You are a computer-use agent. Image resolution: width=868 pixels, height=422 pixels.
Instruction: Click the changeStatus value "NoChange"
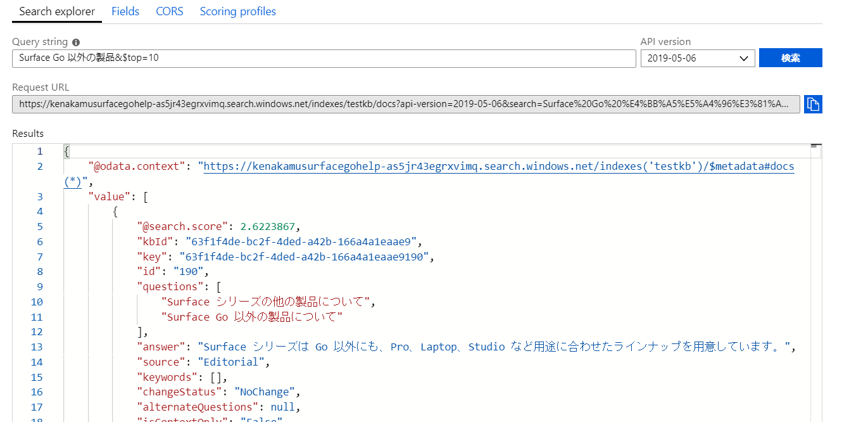[265, 392]
